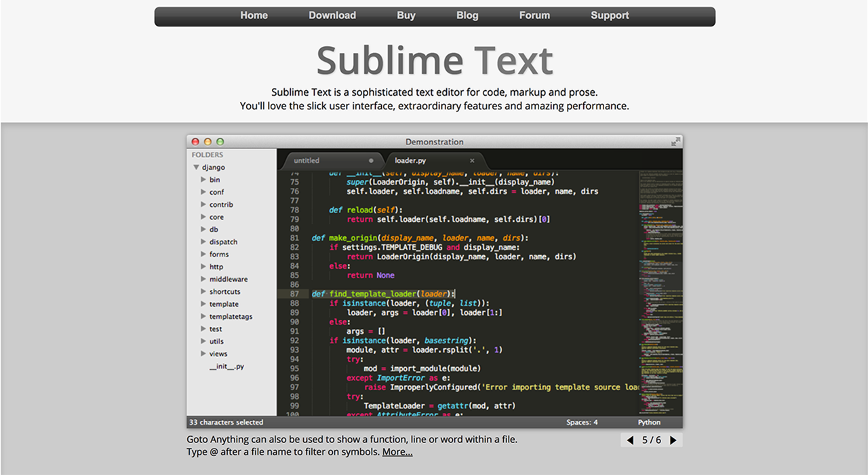Change the Python syntax in status bar

click(x=649, y=422)
